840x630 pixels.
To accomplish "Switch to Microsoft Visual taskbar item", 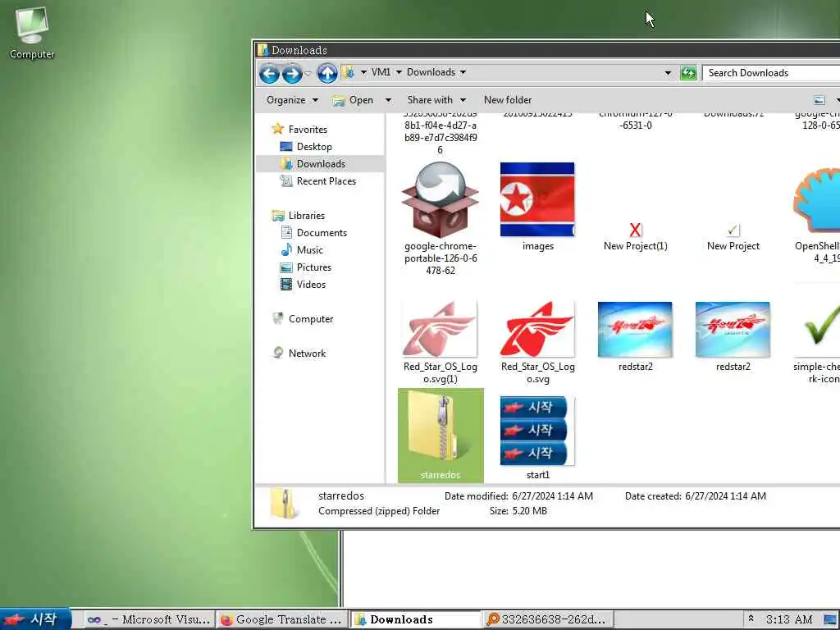I will tap(148, 620).
